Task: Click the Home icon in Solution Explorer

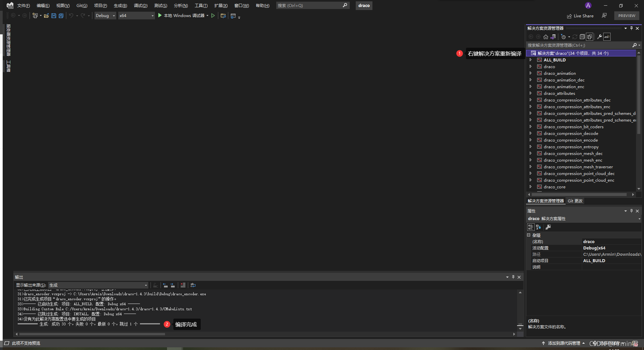Action: [546, 37]
